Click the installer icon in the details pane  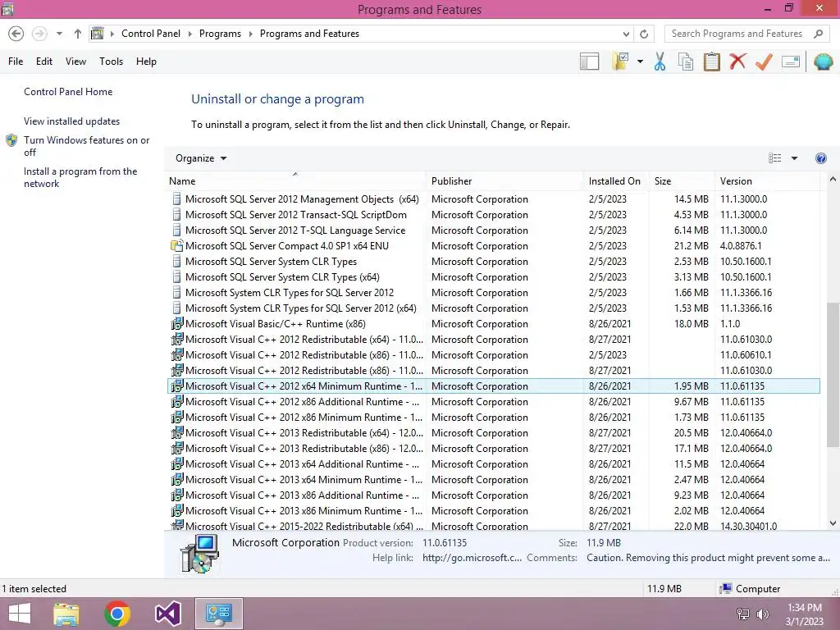click(199, 554)
